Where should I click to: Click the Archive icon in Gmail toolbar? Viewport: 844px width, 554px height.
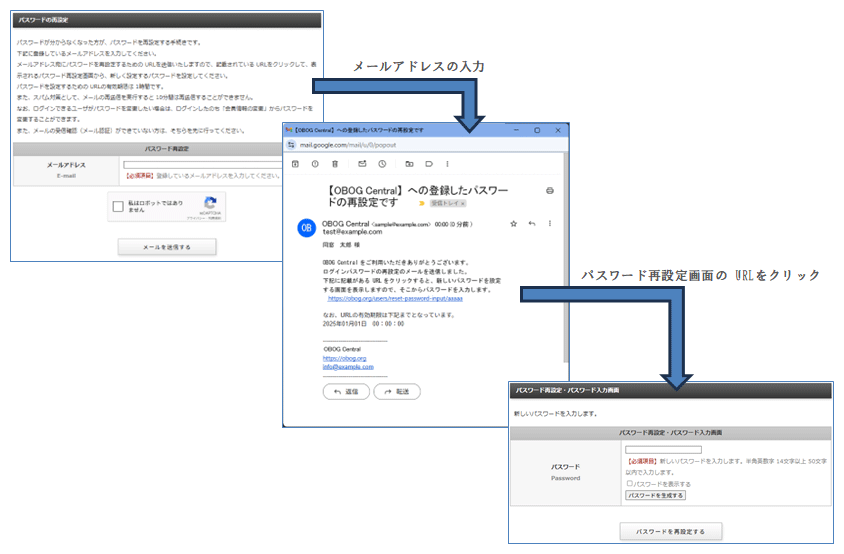(295, 164)
